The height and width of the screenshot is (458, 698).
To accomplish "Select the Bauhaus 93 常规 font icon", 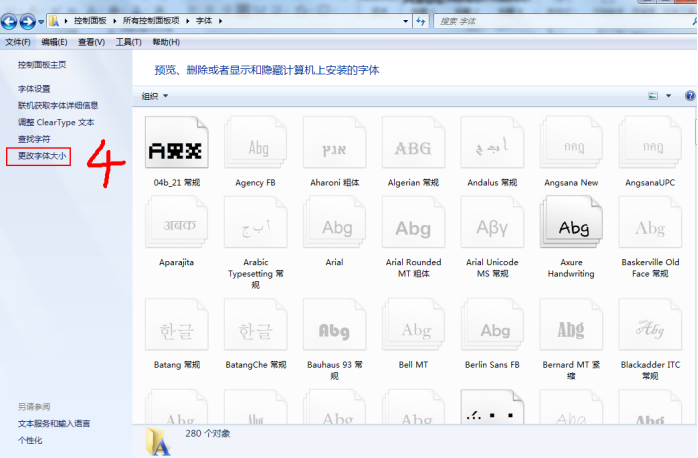I will pyautogui.click(x=334, y=324).
